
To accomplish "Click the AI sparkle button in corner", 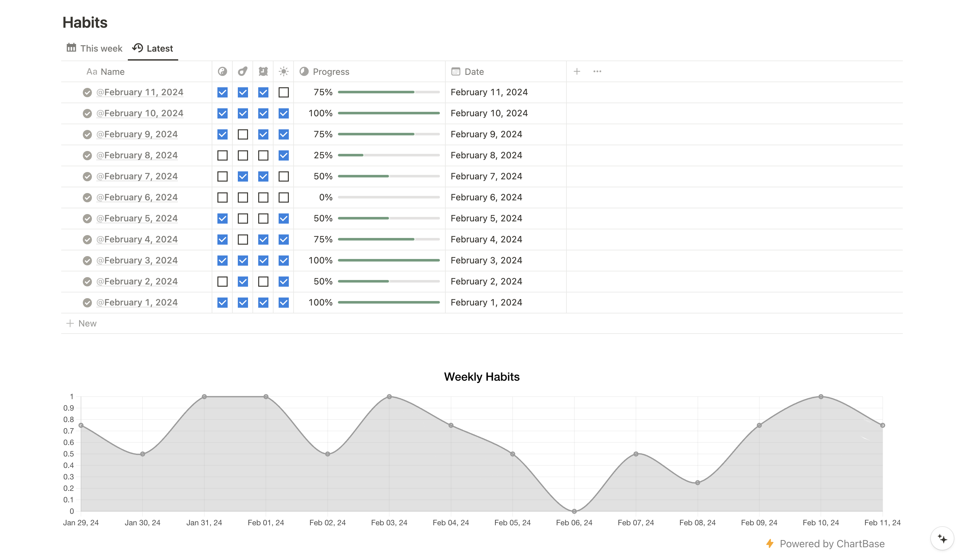I will click(x=942, y=539).
